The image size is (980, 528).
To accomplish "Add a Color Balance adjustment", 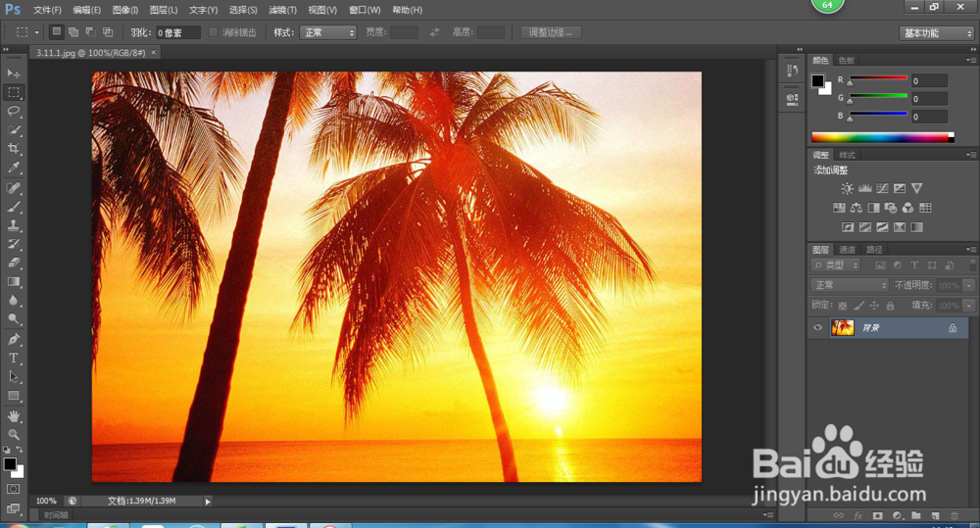I will [857, 208].
